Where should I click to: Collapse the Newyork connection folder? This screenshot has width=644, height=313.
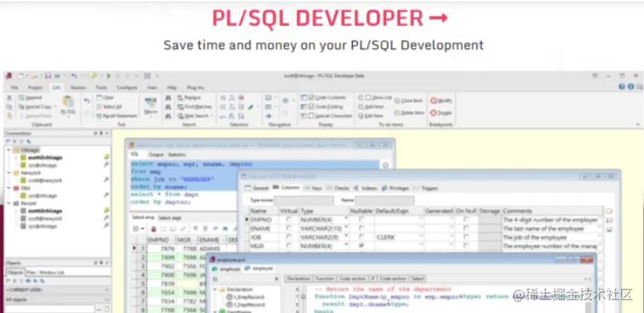click(x=9, y=173)
